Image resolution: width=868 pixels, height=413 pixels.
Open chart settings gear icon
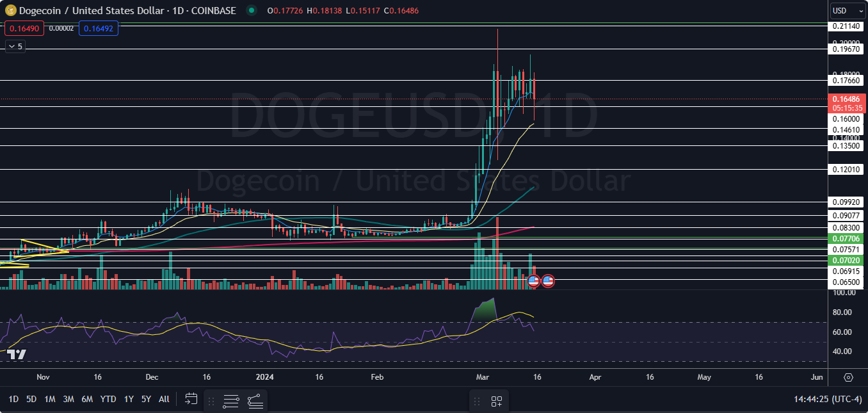pos(848,377)
